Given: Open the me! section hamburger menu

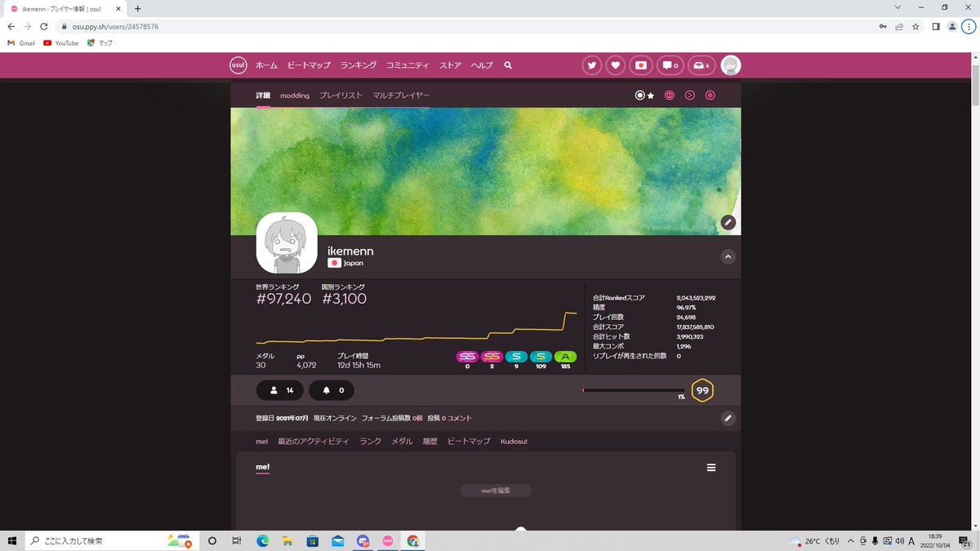Looking at the screenshot, I should [x=710, y=467].
